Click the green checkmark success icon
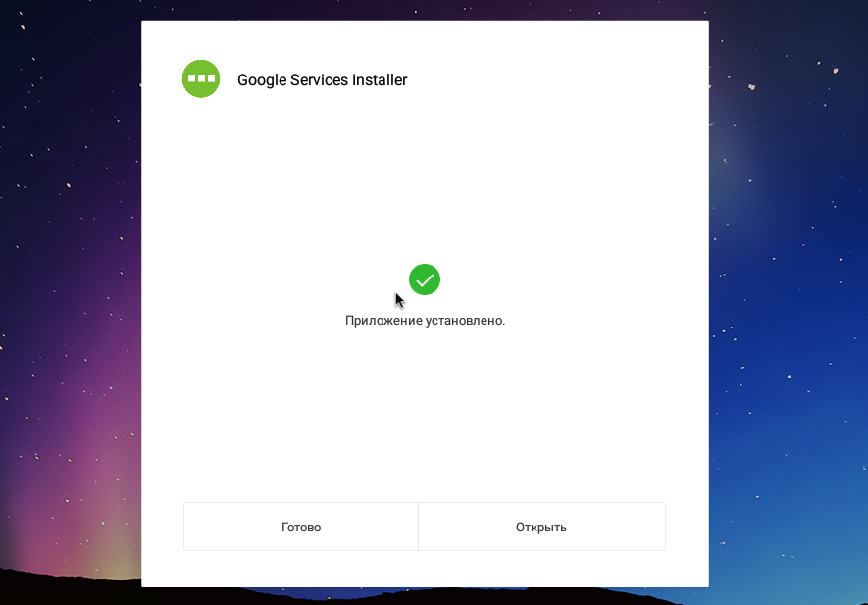This screenshot has height=605, width=868. (x=425, y=279)
